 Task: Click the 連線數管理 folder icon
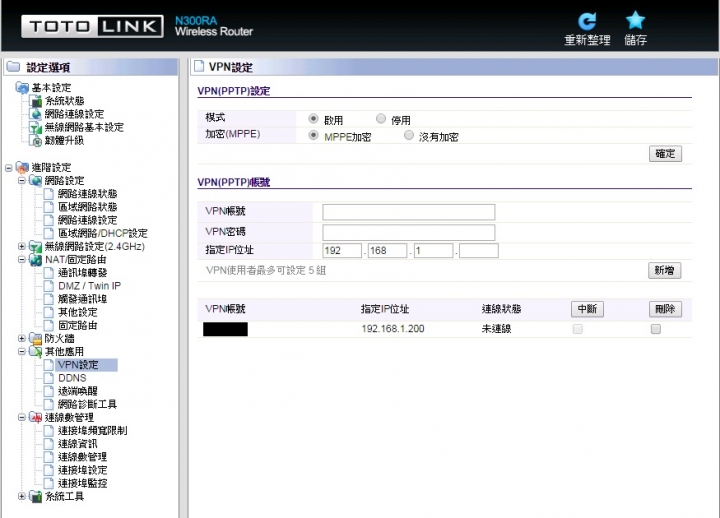pos(36,417)
